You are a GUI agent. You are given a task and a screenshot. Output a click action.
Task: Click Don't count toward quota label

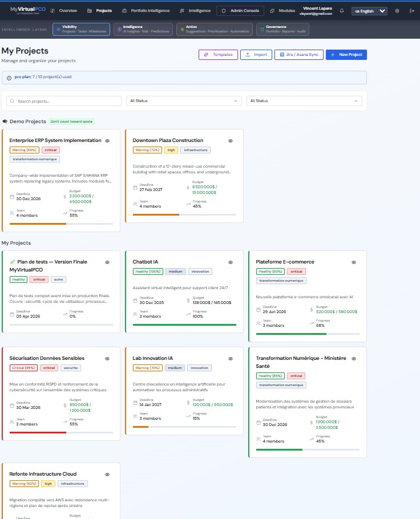[x=71, y=121]
